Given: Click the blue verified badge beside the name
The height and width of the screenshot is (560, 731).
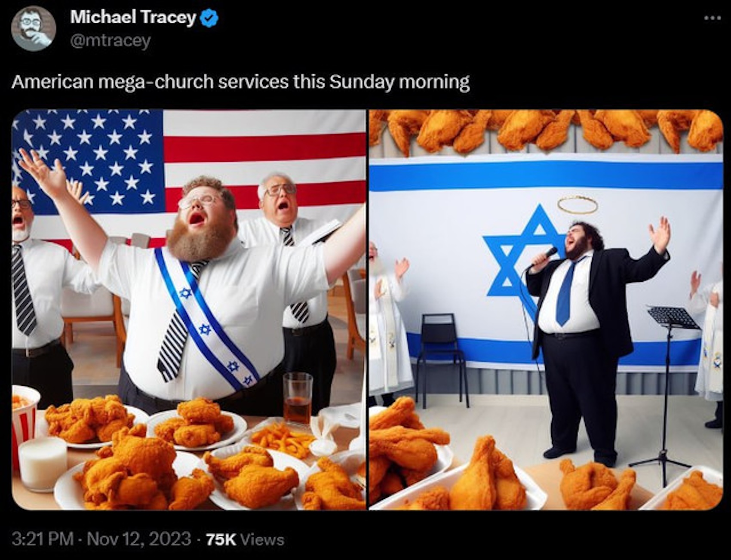Looking at the screenshot, I should click(210, 18).
